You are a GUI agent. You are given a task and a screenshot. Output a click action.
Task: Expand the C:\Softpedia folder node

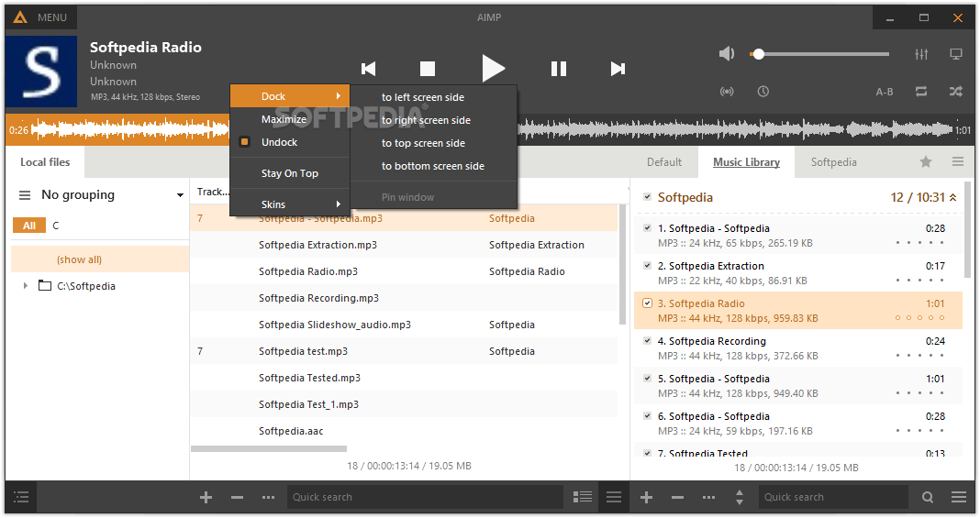[x=25, y=286]
